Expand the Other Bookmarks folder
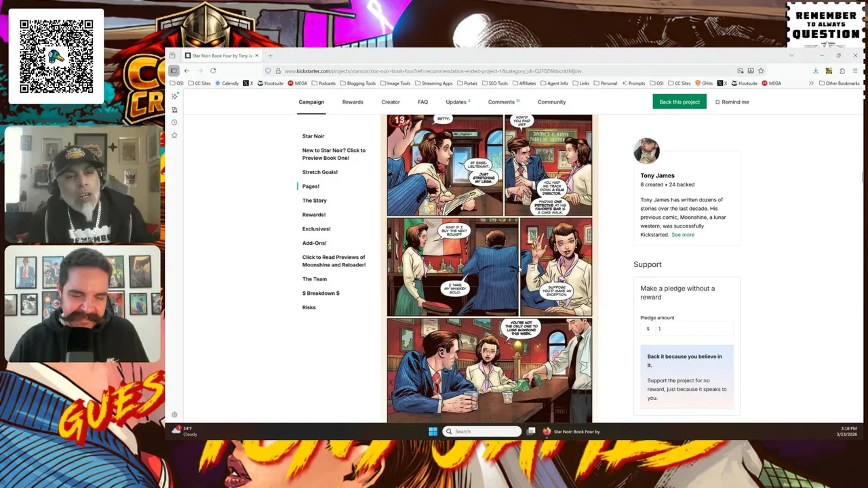Image resolution: width=868 pixels, height=488 pixels. (839, 83)
